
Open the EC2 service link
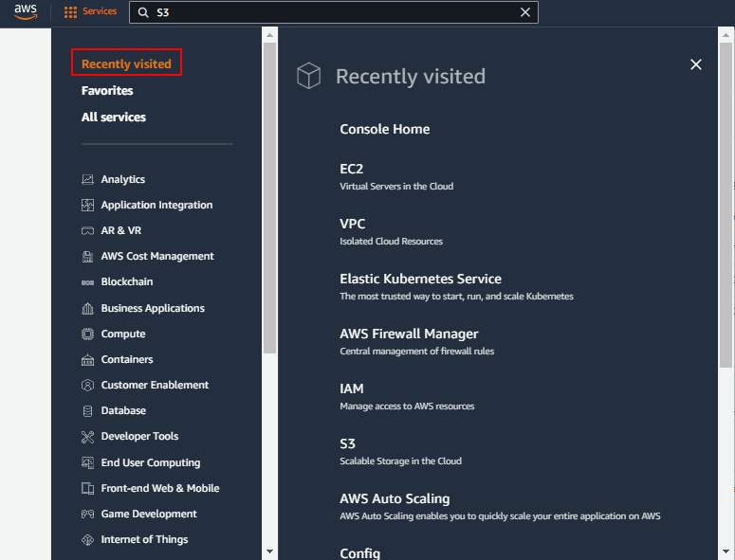(352, 169)
